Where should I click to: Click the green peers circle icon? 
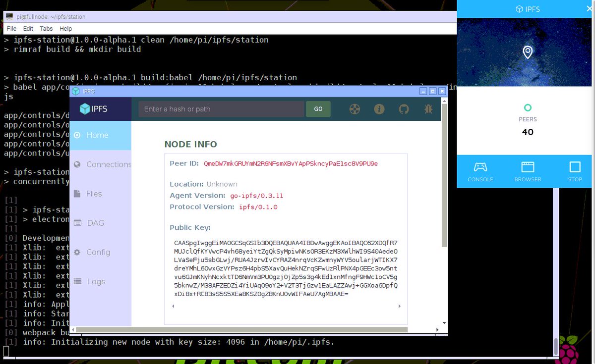pos(528,107)
